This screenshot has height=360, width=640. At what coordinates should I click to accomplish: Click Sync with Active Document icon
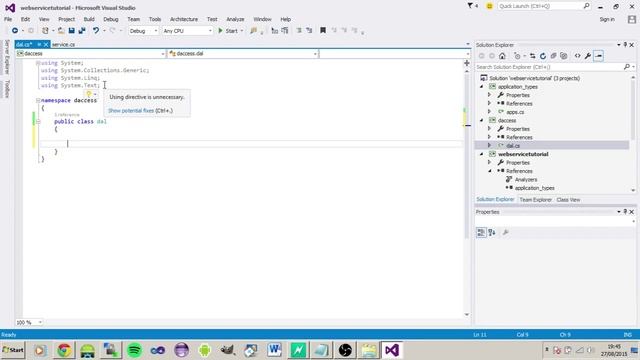click(533, 56)
